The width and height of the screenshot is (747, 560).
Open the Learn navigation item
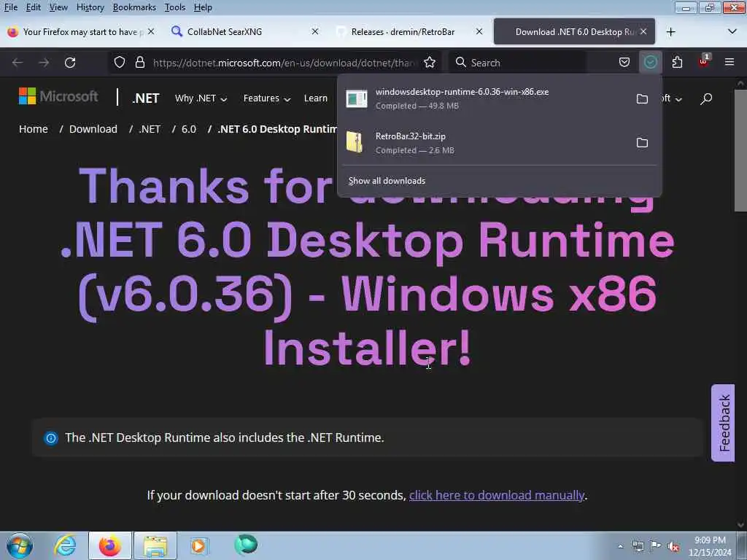(315, 98)
